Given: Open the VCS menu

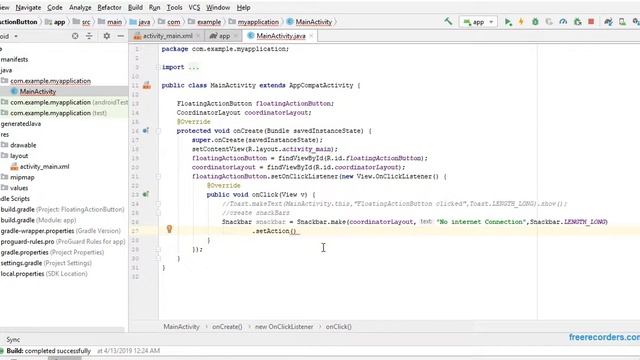Looking at the screenshot, I should pyautogui.click(x=194, y=7).
